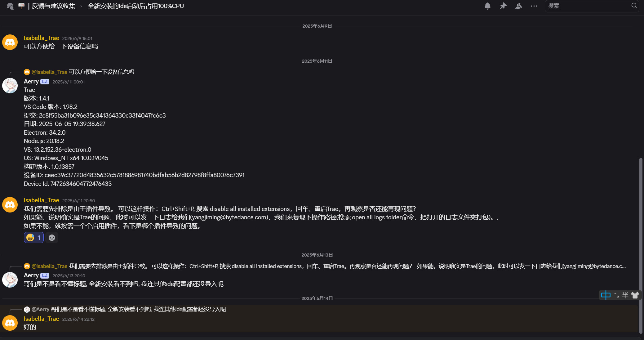The image size is (644, 340).
Task: Click the 构建版本: 1.0.13857 line
Action: 49,167
